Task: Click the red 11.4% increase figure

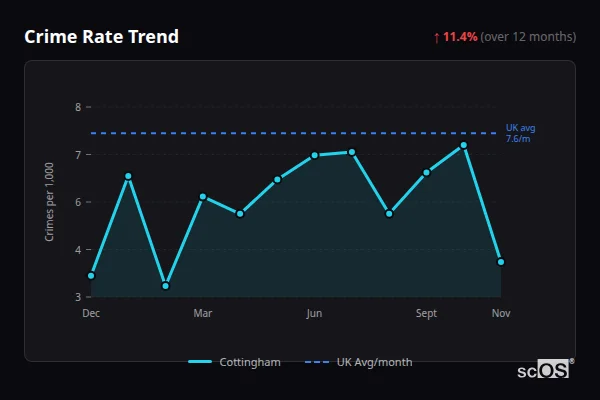Action: [x=460, y=37]
